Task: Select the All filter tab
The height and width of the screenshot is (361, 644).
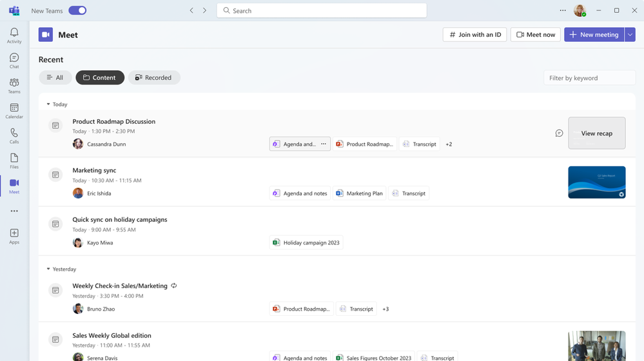Action: click(55, 77)
